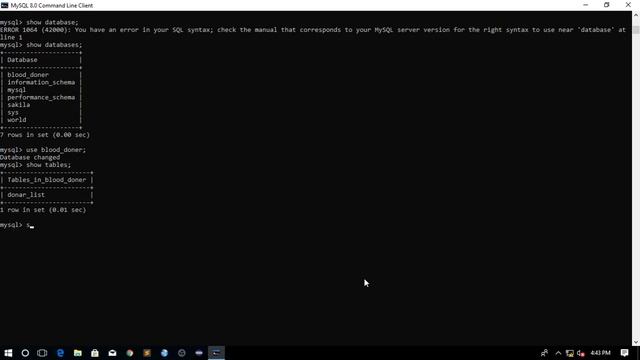Show hidden system tray icons
The width and height of the screenshot is (640, 360).
[558, 353]
